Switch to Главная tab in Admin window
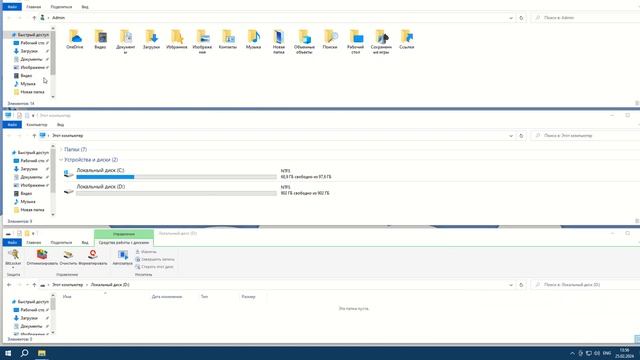640x360 pixels. pyautogui.click(x=33, y=7)
